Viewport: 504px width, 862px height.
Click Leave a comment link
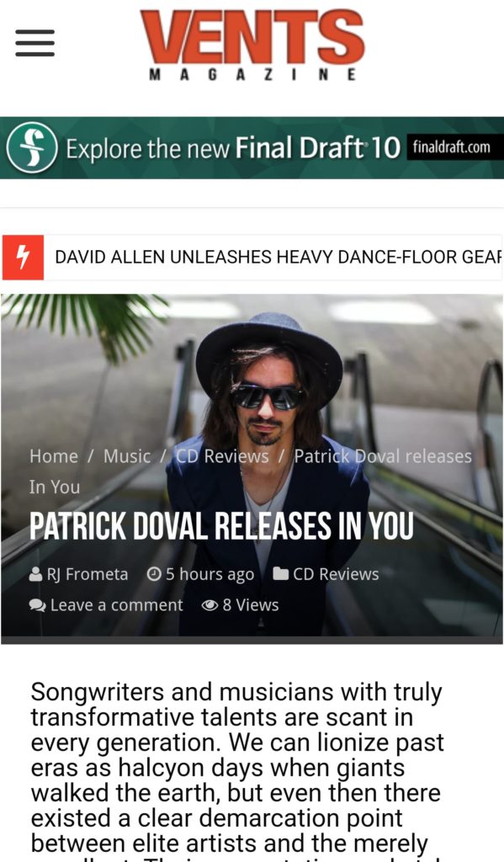point(116,605)
